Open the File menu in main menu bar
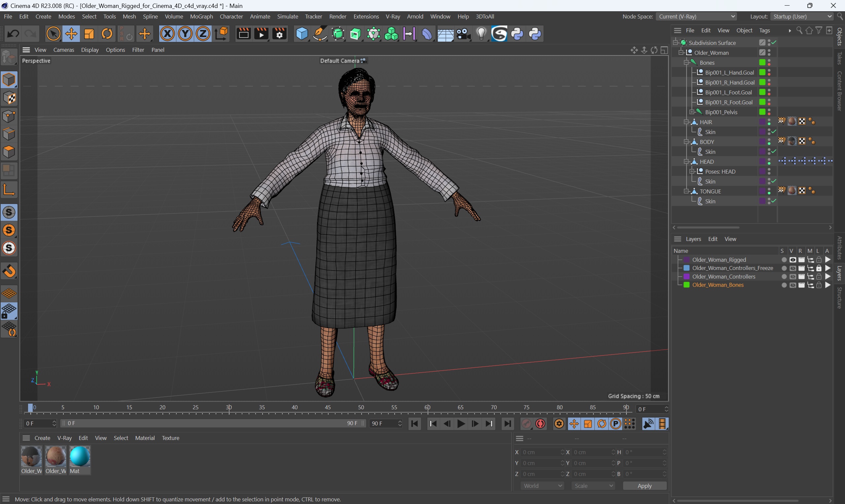This screenshot has width=845, height=504. pos(8,16)
